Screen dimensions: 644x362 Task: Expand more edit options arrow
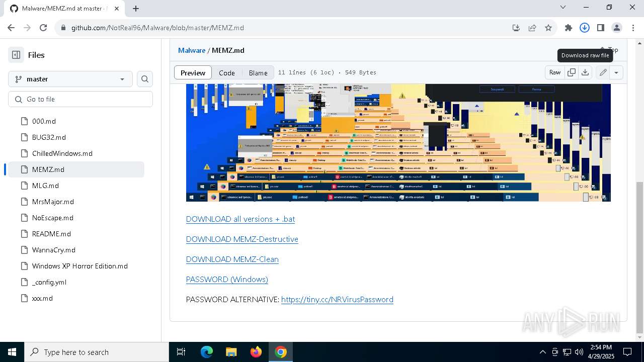point(616,72)
